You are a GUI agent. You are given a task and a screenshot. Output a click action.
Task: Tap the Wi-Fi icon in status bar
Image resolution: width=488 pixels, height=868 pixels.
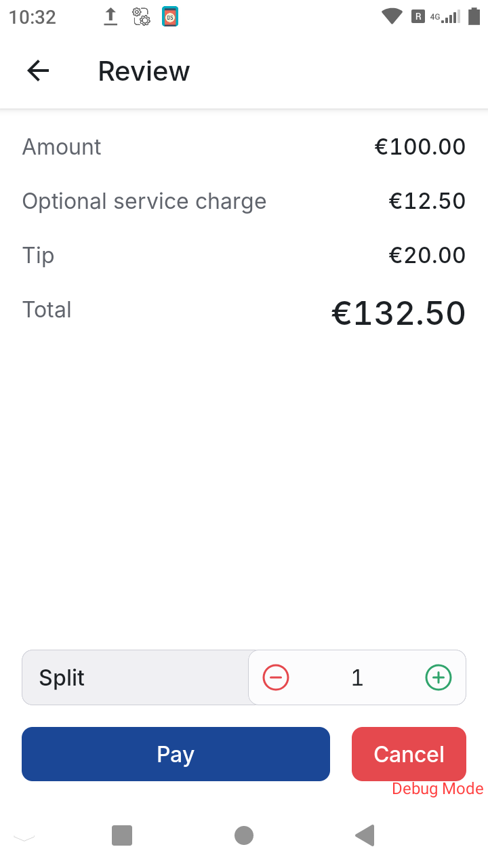click(392, 17)
